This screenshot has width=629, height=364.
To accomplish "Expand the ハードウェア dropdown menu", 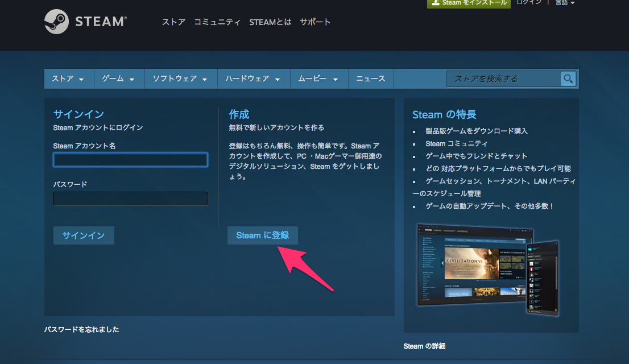I will coord(254,78).
